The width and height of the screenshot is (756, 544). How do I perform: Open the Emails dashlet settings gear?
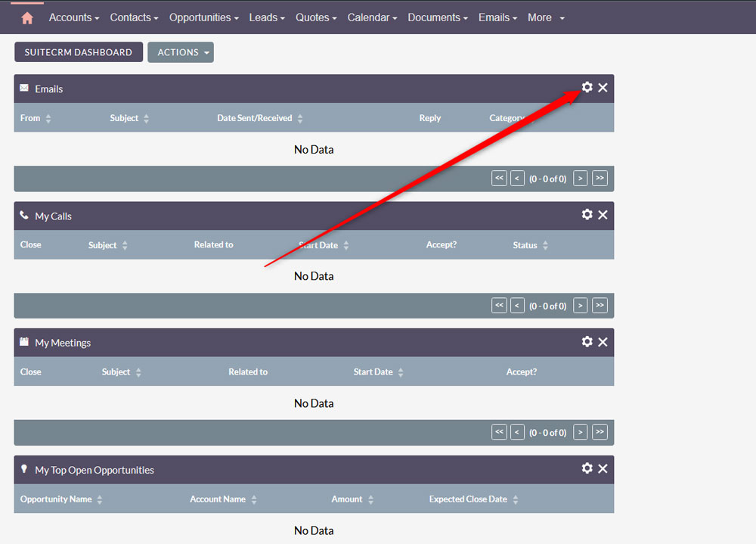(x=587, y=87)
